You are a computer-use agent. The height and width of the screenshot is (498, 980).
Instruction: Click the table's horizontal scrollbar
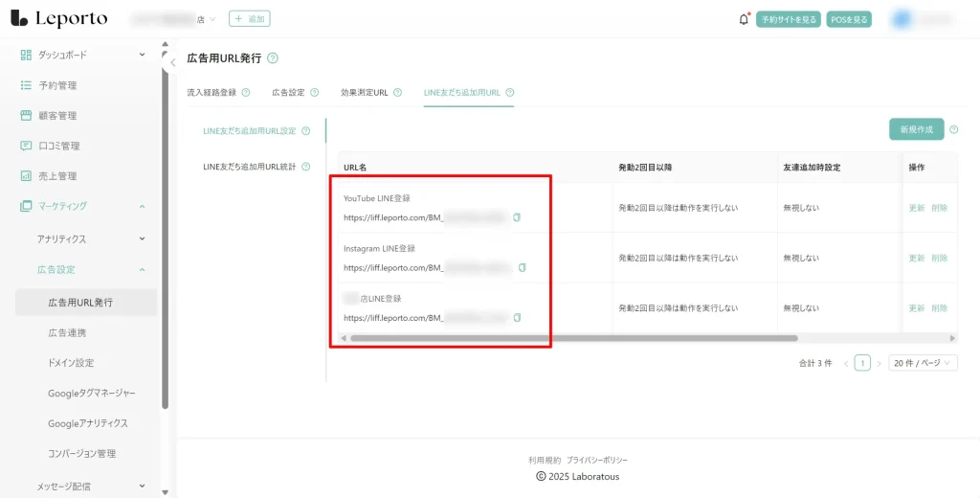point(574,338)
